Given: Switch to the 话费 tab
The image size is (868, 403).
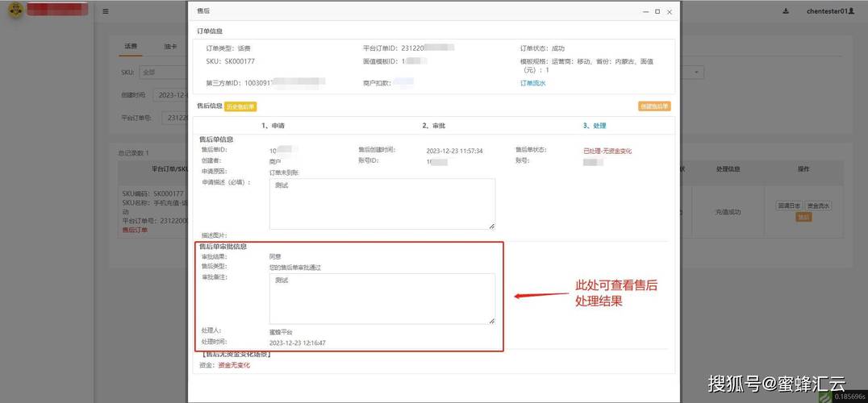Looking at the screenshot, I should click(x=131, y=47).
